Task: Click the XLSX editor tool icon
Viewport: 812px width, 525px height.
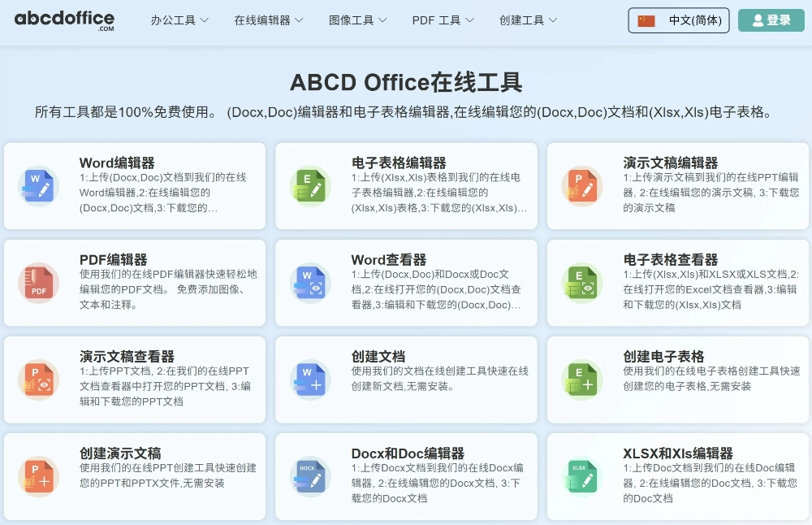Action: click(x=580, y=477)
